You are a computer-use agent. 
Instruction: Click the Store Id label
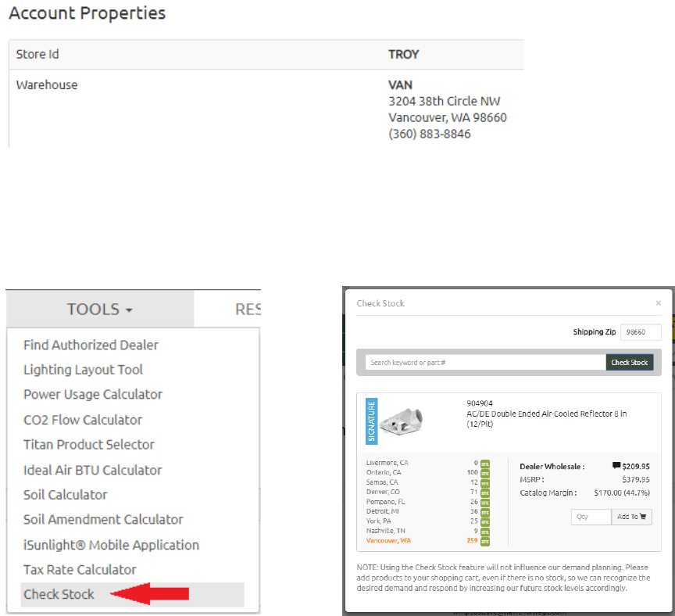coord(37,54)
